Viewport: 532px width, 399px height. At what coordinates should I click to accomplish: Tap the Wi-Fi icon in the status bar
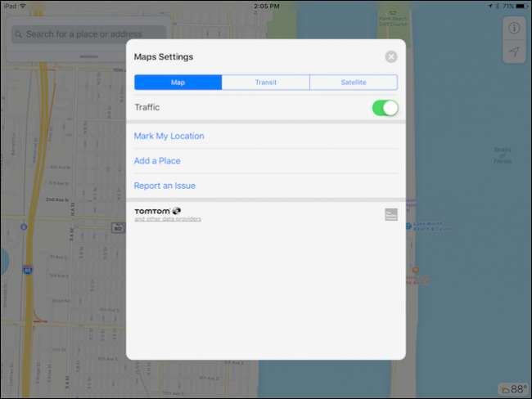(x=23, y=6)
